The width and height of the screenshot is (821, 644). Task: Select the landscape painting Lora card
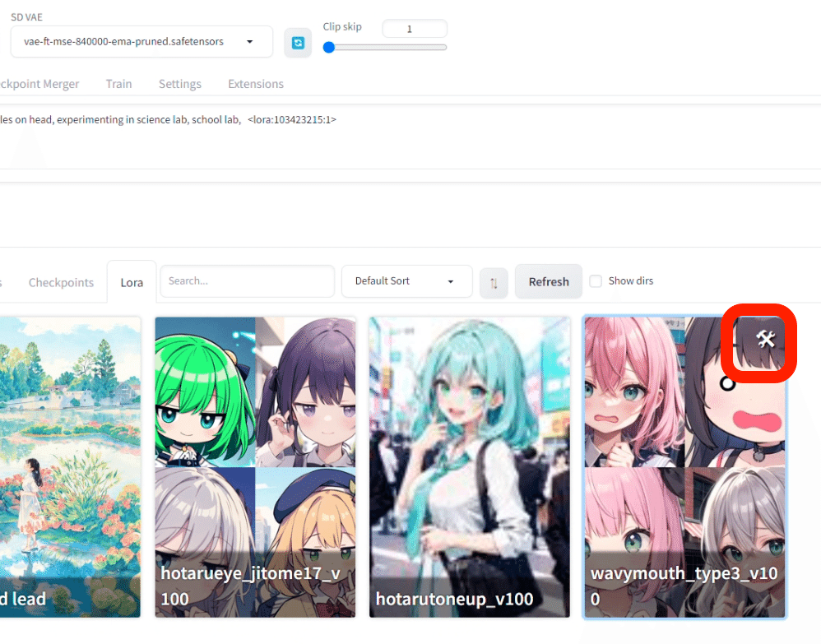70,467
